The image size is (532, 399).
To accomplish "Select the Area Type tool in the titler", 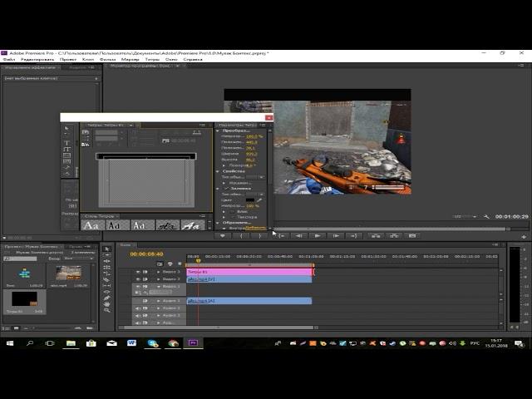I will click(x=66, y=155).
